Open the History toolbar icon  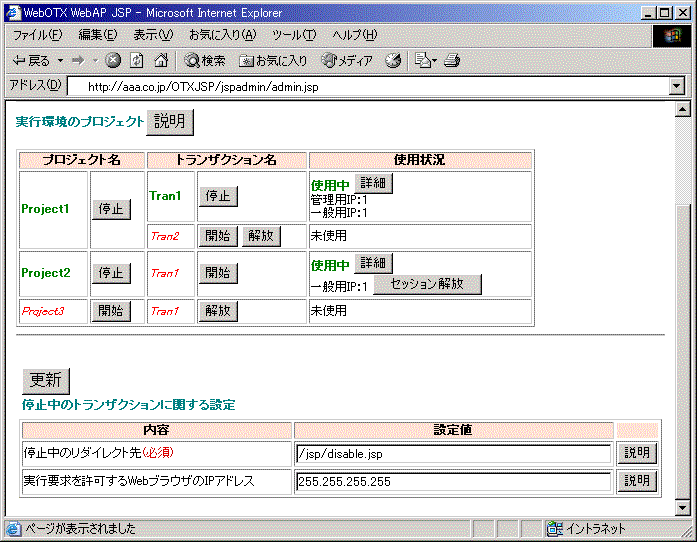[x=394, y=61]
